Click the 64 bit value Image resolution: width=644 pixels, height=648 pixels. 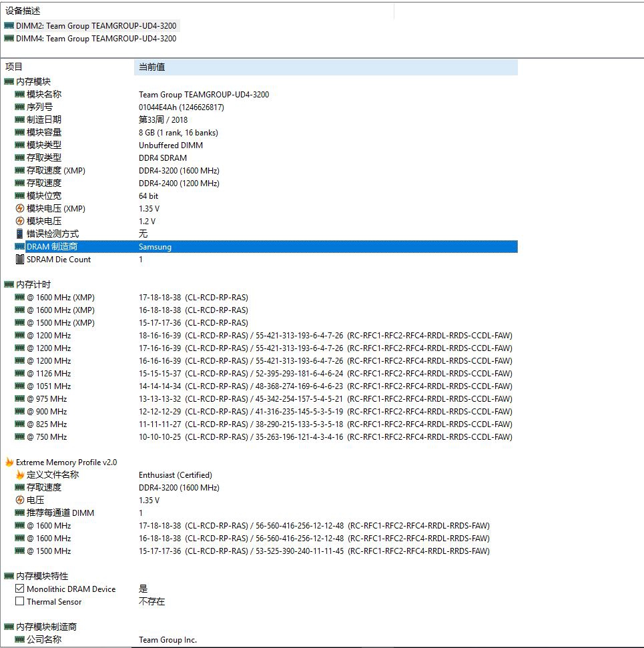tap(148, 196)
